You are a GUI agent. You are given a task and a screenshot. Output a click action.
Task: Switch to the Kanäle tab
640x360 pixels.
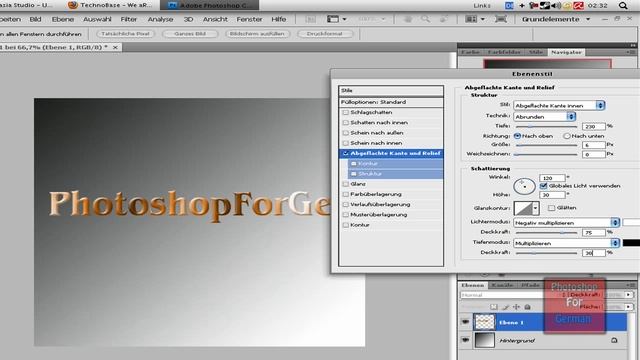tap(502, 285)
